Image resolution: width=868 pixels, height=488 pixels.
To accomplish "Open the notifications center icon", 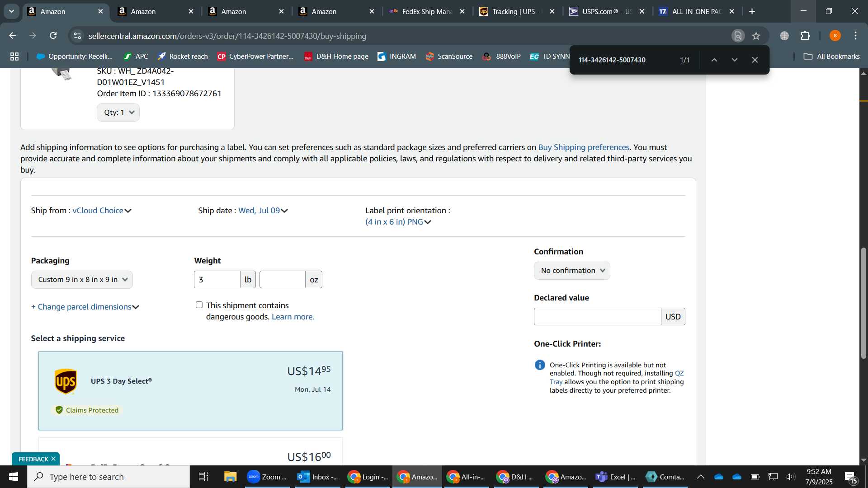I will (x=851, y=477).
